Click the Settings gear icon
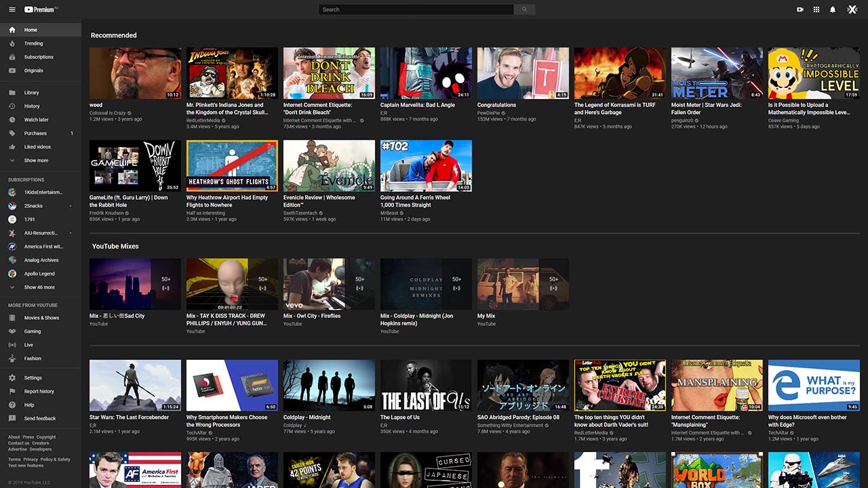This screenshot has height=488, width=868. [12, 378]
